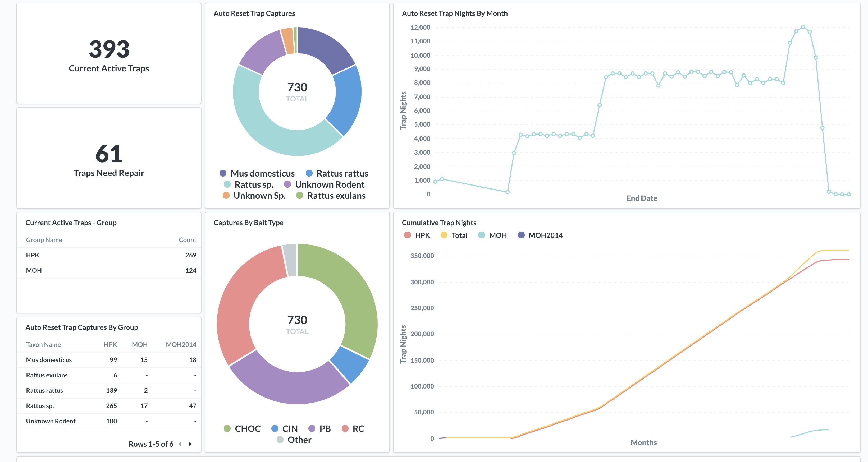This screenshot has width=868, height=462.
Task: Sort by Group Name column header
Action: (x=44, y=240)
